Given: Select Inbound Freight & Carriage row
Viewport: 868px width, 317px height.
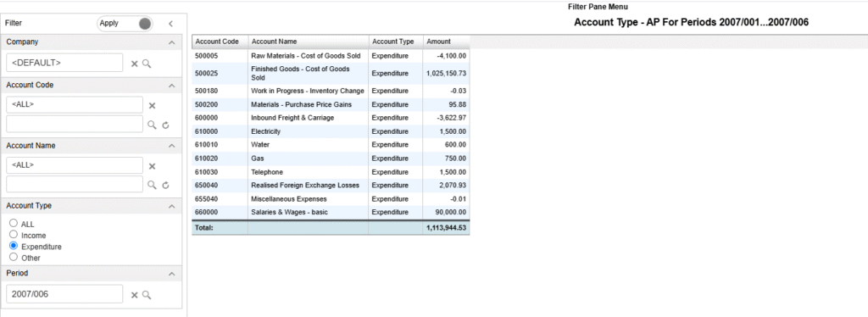Looking at the screenshot, I should (331, 118).
